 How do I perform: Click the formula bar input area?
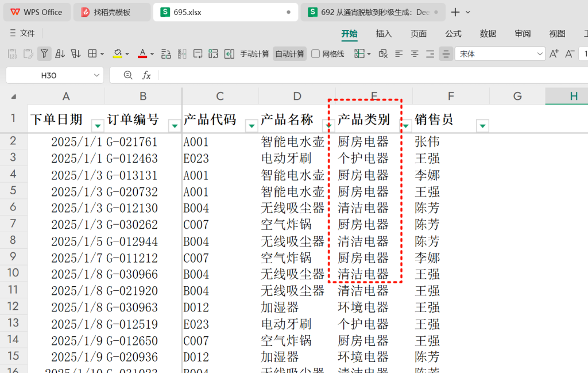tap(373, 75)
